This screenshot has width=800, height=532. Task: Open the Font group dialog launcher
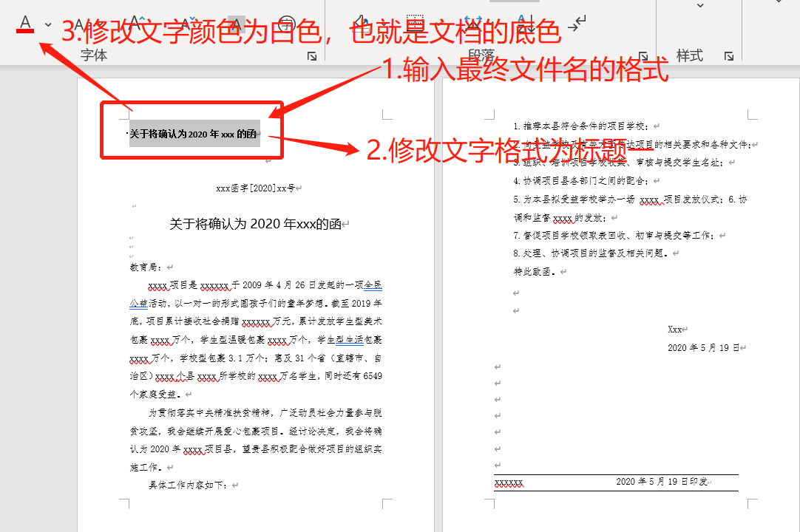pos(312,56)
